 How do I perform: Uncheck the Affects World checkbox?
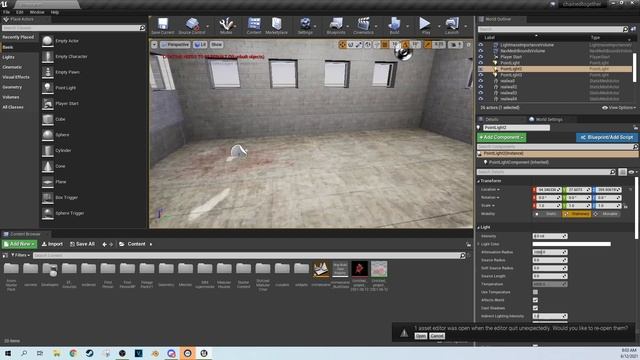pyautogui.click(x=535, y=300)
